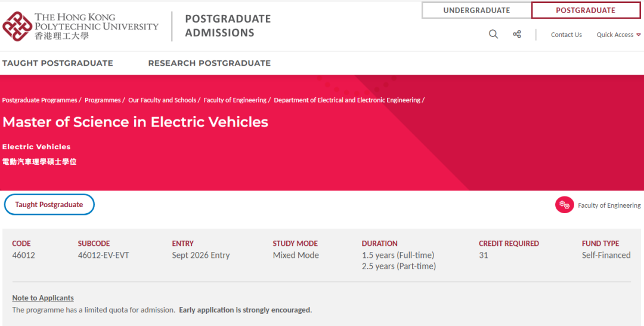Click the Self-Financed fund type value
This screenshot has width=644, height=326.
(606, 255)
